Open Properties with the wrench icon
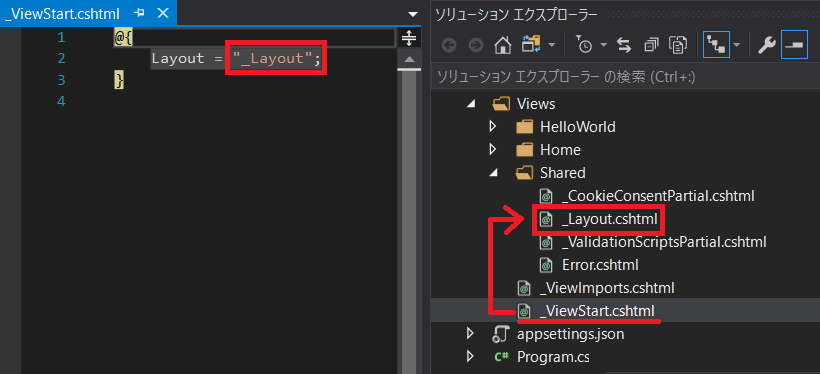 [766, 46]
